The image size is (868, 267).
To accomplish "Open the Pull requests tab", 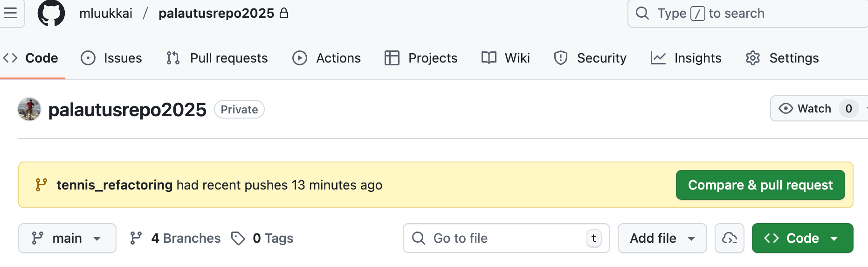I will 217,58.
